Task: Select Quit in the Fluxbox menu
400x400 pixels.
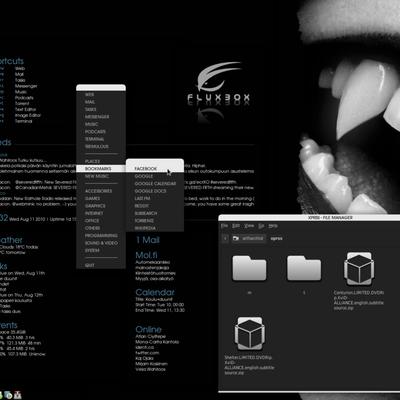Action: click(x=101, y=265)
